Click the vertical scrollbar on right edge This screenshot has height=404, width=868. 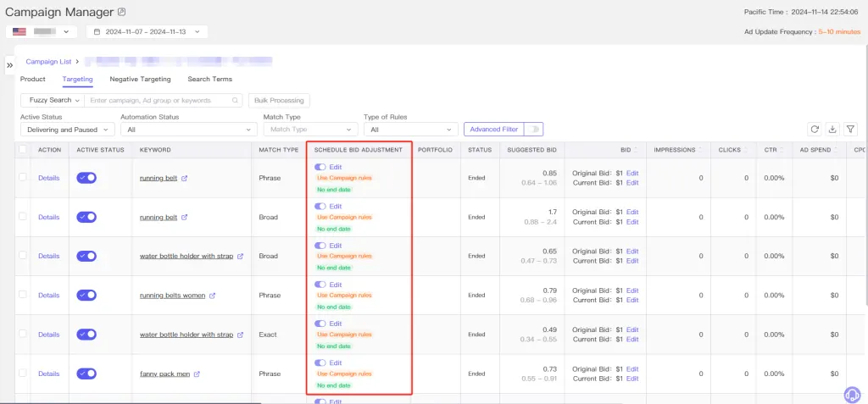pyautogui.click(x=865, y=176)
